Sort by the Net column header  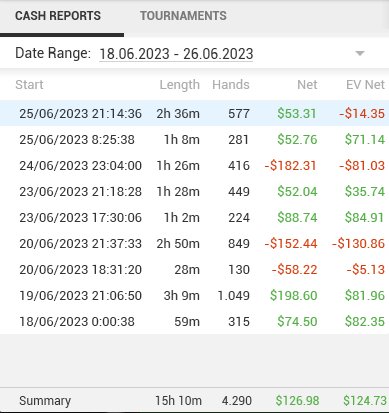click(x=307, y=85)
